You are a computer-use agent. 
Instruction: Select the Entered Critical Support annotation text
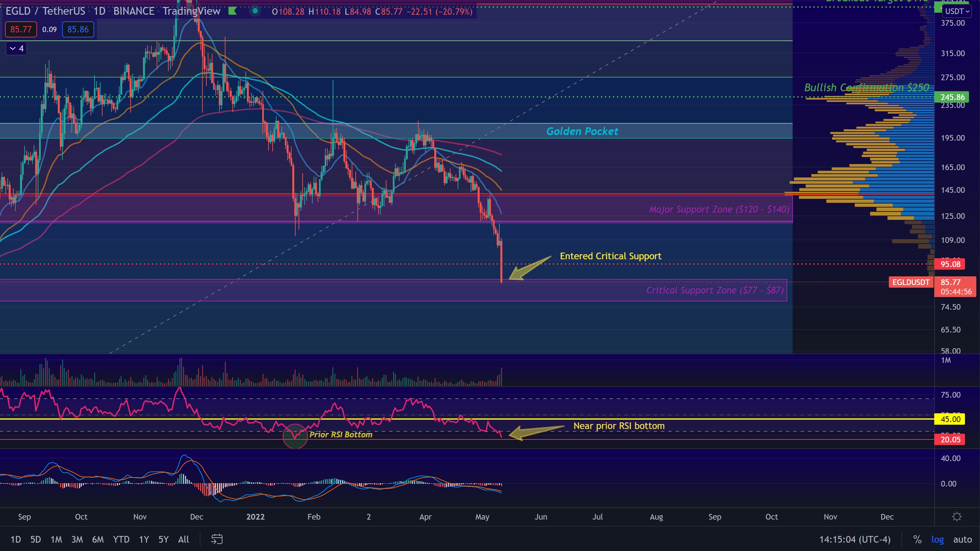point(611,256)
